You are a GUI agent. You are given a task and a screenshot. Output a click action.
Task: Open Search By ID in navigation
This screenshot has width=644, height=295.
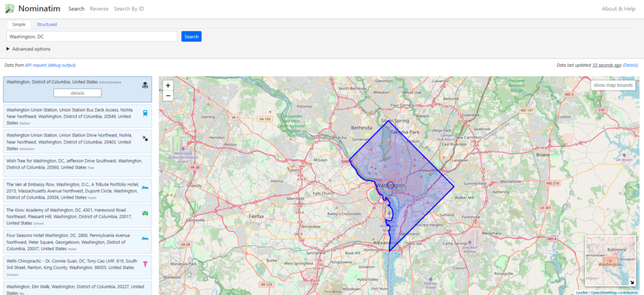click(129, 9)
